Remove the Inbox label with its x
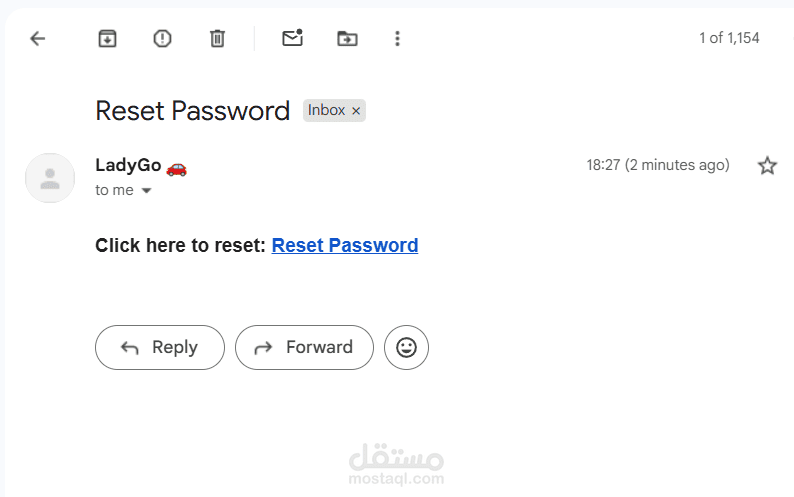 click(356, 111)
